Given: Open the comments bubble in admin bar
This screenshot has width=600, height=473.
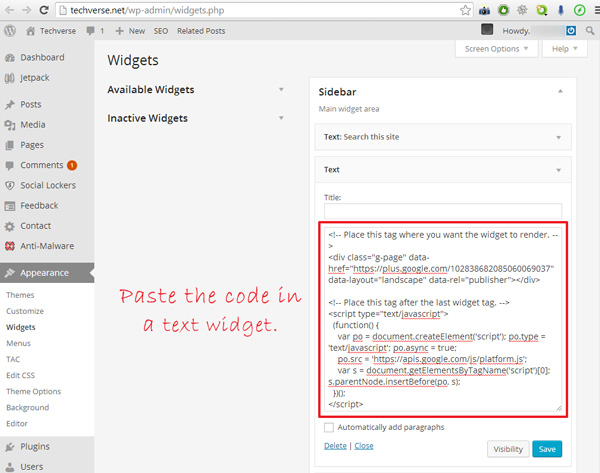Looking at the screenshot, I should [95, 31].
